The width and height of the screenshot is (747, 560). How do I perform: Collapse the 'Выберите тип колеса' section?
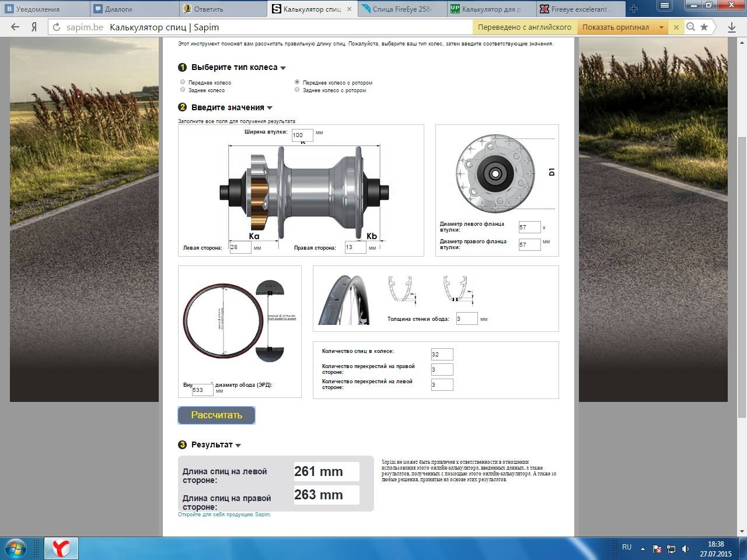click(x=283, y=68)
